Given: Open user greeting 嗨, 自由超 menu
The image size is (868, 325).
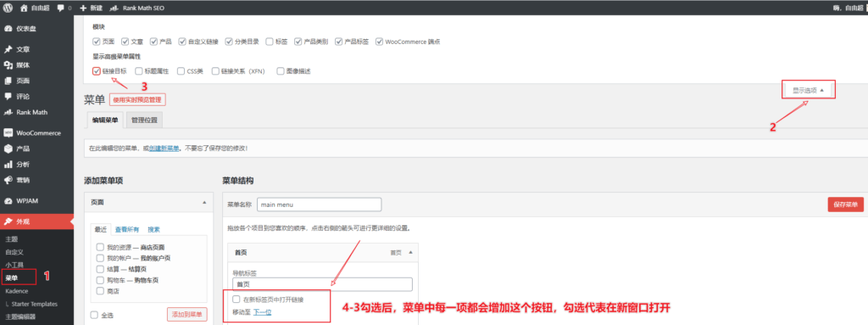Looking at the screenshot, I should tap(847, 8).
